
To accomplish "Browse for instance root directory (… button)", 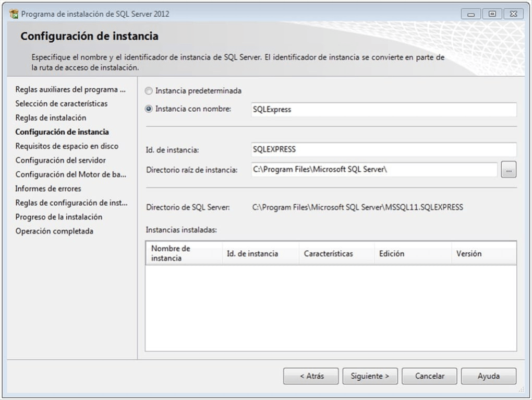I will (509, 170).
